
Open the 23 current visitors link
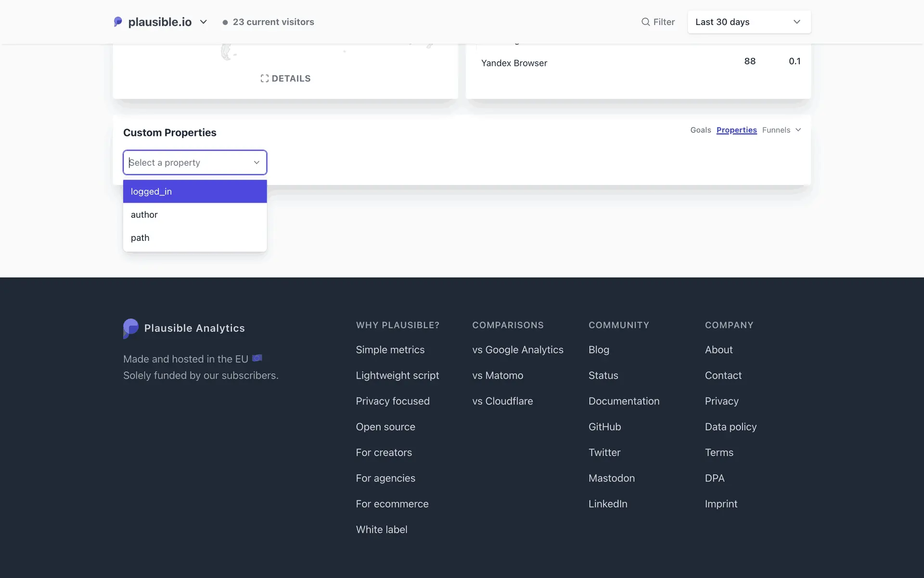click(x=273, y=22)
